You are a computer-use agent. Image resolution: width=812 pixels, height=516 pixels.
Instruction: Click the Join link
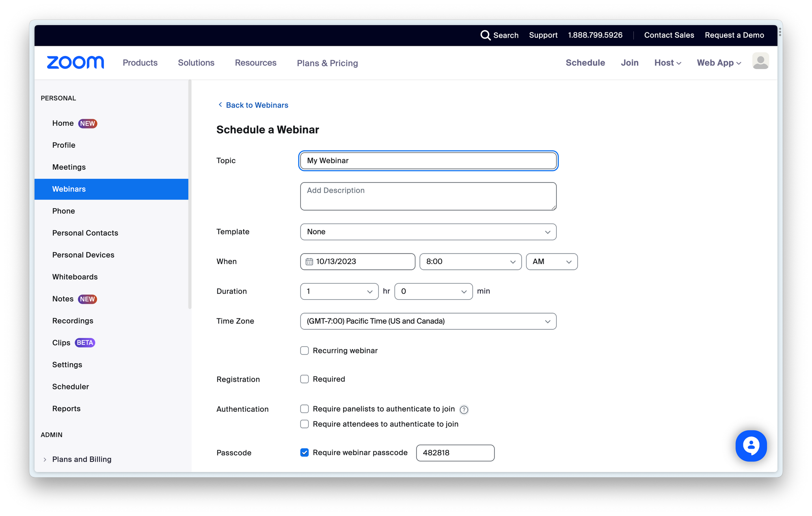(x=629, y=63)
